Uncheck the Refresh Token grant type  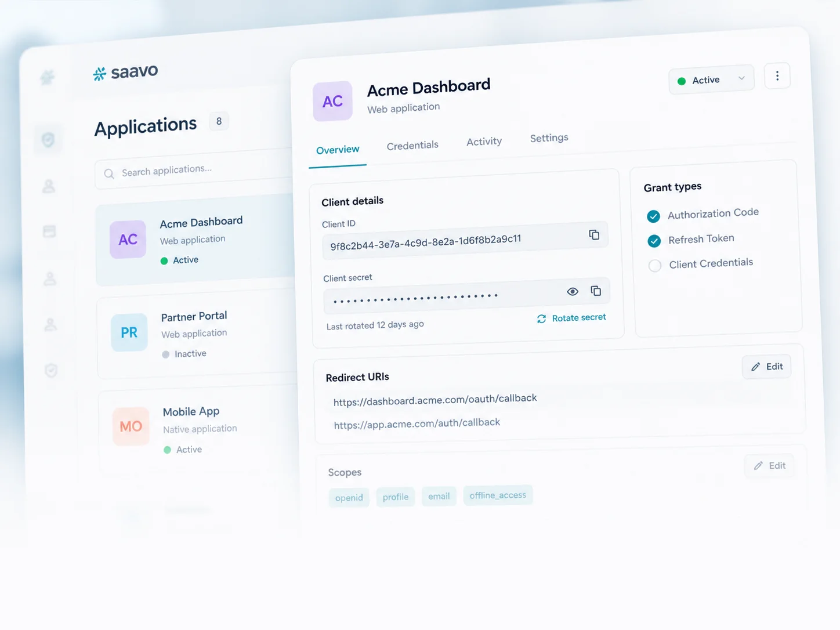pos(654,241)
